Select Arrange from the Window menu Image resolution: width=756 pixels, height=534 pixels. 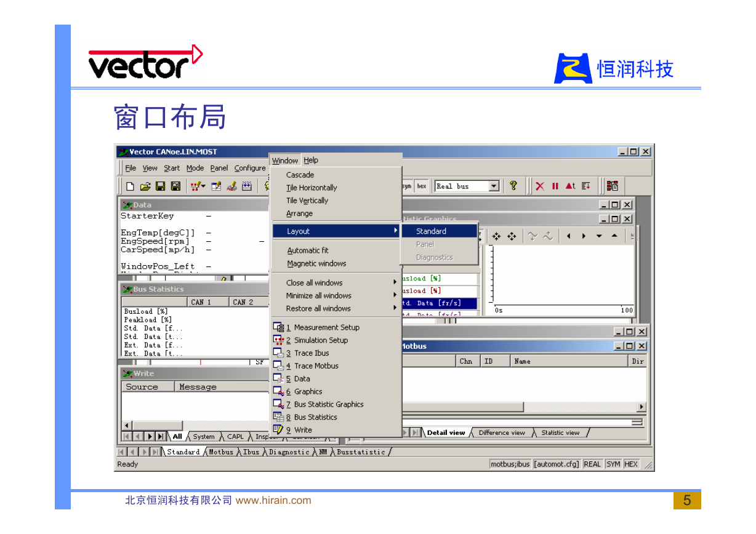click(337, 213)
